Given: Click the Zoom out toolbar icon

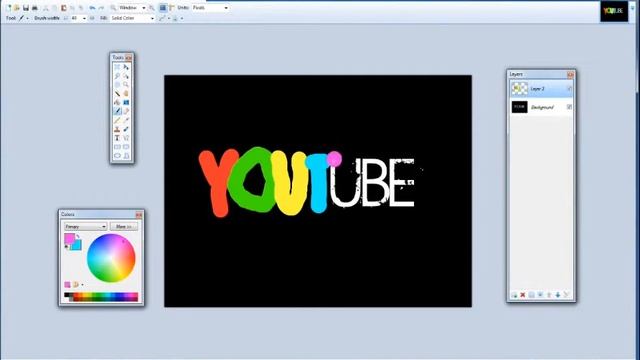Looking at the screenshot, I should (113, 8).
